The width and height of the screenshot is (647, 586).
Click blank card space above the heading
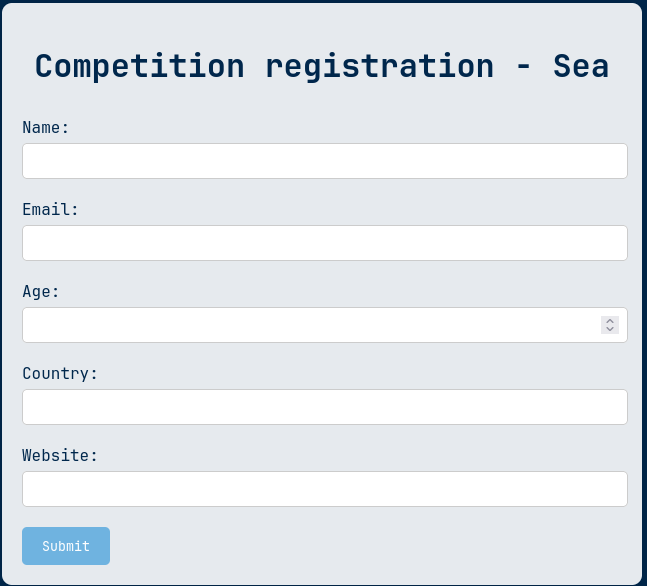[x=322, y=23]
